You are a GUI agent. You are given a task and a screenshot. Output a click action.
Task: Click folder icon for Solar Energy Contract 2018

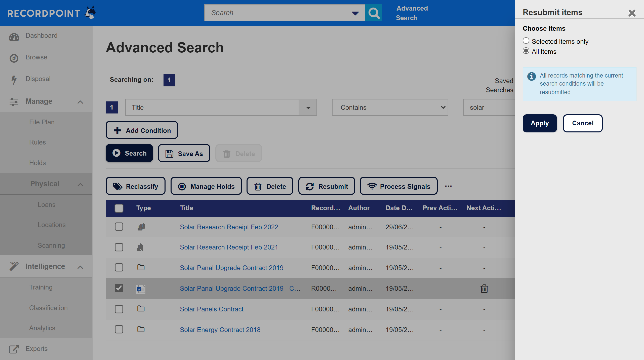pyautogui.click(x=141, y=329)
